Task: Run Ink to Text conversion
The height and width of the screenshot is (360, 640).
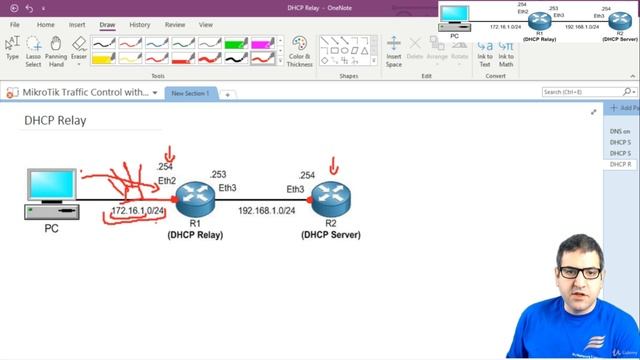Action: [x=485, y=54]
